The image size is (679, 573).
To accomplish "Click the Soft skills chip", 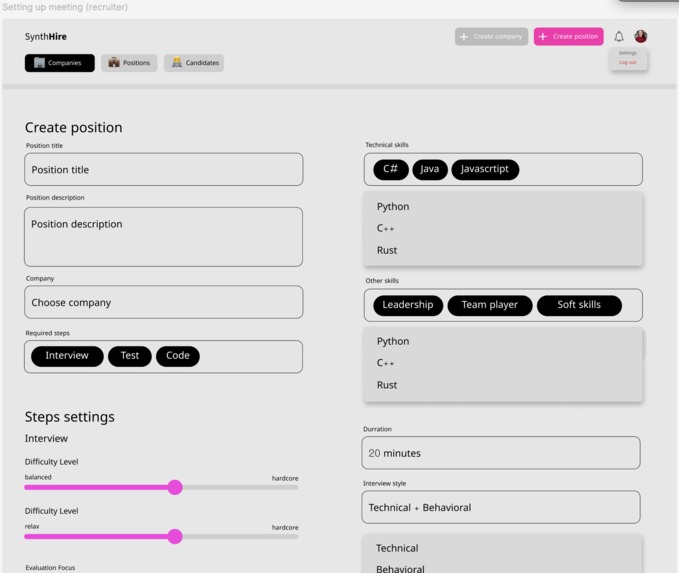I will 579,305.
